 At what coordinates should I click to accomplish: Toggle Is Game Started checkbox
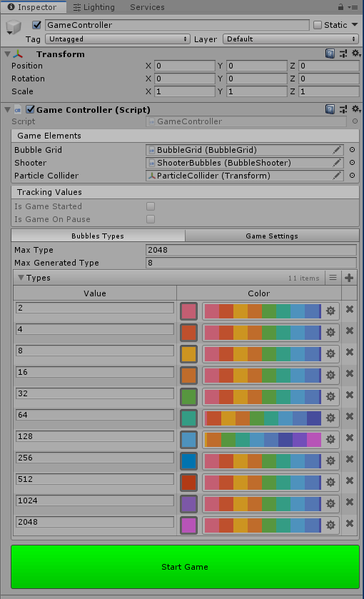[x=151, y=206]
